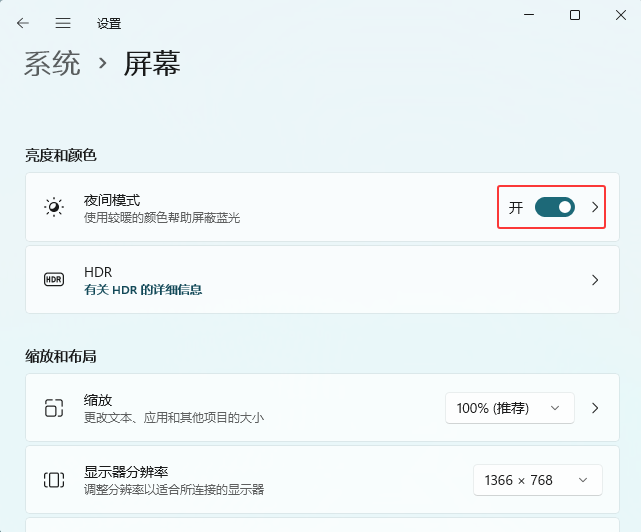Viewport: 641px width, 532px height.
Task: Select the 夜间模式 row label
Action: (112, 200)
